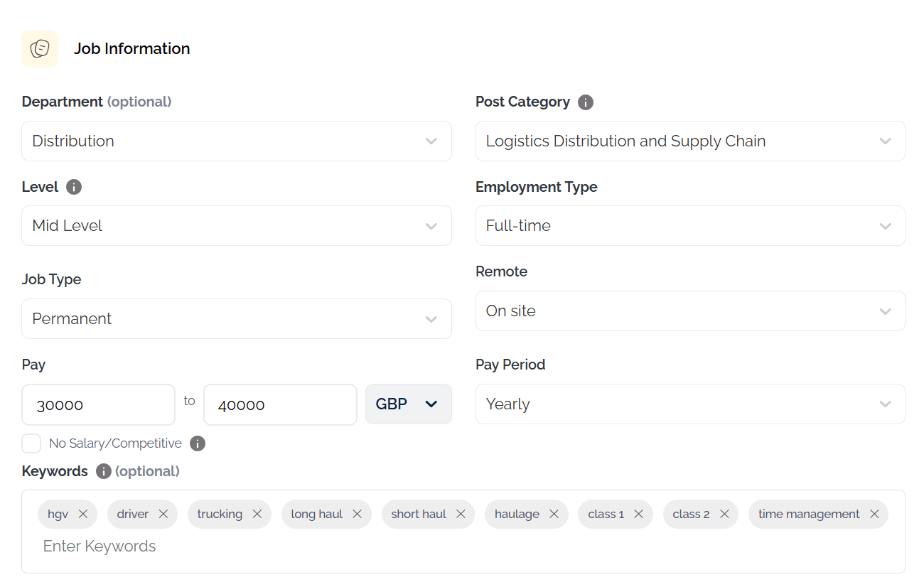The image size is (924, 587).
Task: Delete the 'time management' keyword tag
Action: point(874,514)
